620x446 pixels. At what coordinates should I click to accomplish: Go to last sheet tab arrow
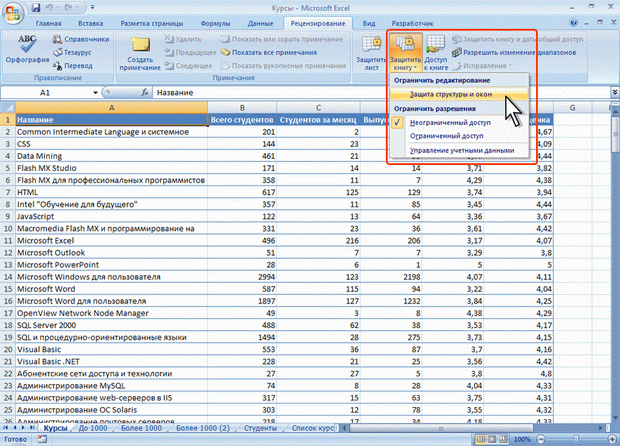(x=31, y=428)
